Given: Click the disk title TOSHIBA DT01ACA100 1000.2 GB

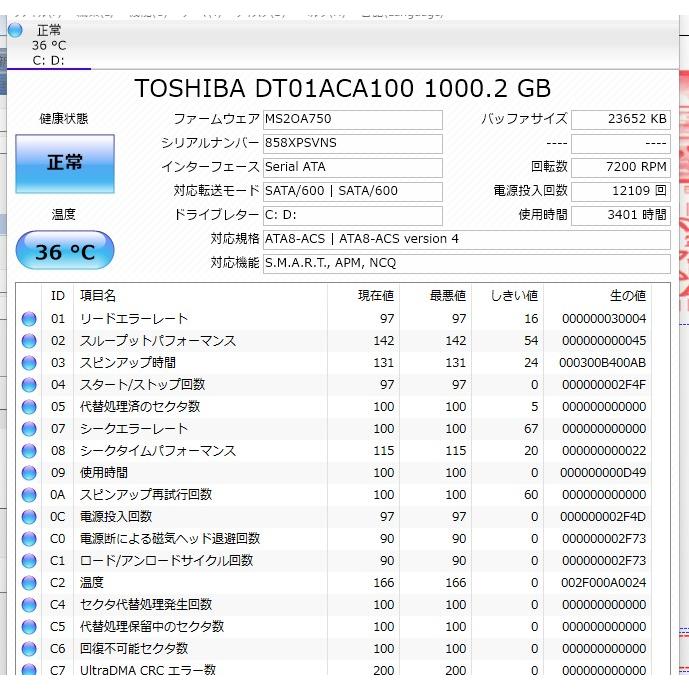Looking at the screenshot, I should (342, 88).
